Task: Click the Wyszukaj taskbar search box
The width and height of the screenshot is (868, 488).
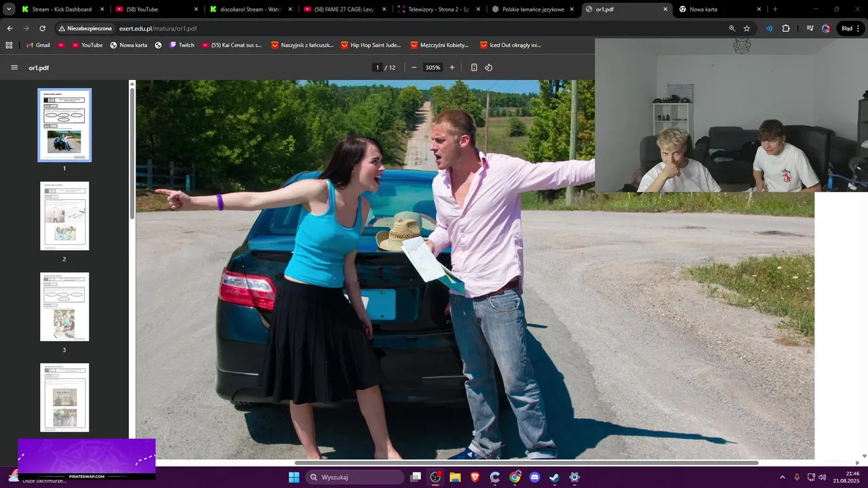Action: point(353,477)
